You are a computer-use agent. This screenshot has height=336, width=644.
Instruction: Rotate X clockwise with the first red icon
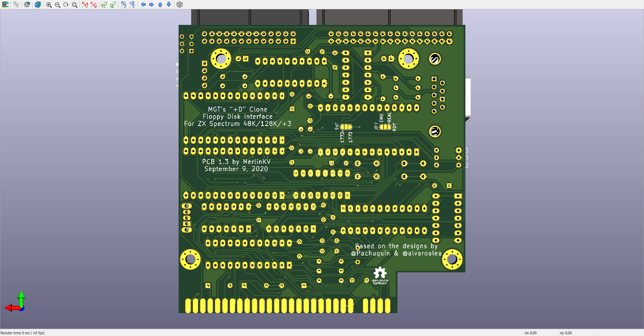(x=85, y=5)
